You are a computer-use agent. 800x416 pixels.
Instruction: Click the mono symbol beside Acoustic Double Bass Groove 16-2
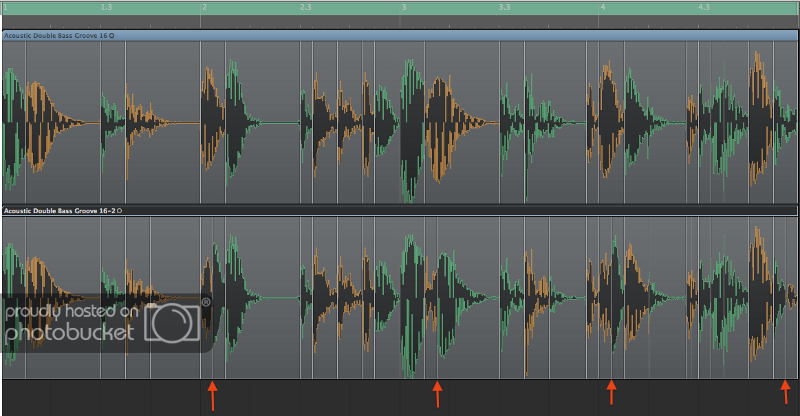(119, 210)
